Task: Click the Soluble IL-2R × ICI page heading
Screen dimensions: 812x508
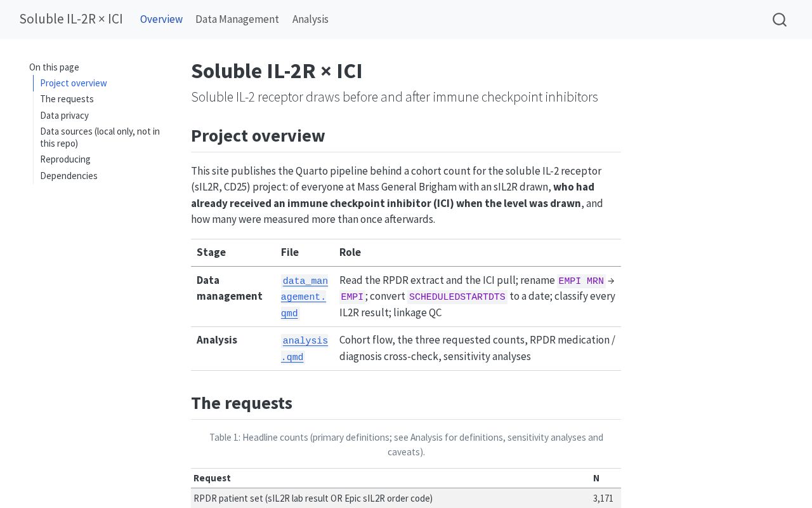Action: pyautogui.click(x=277, y=71)
